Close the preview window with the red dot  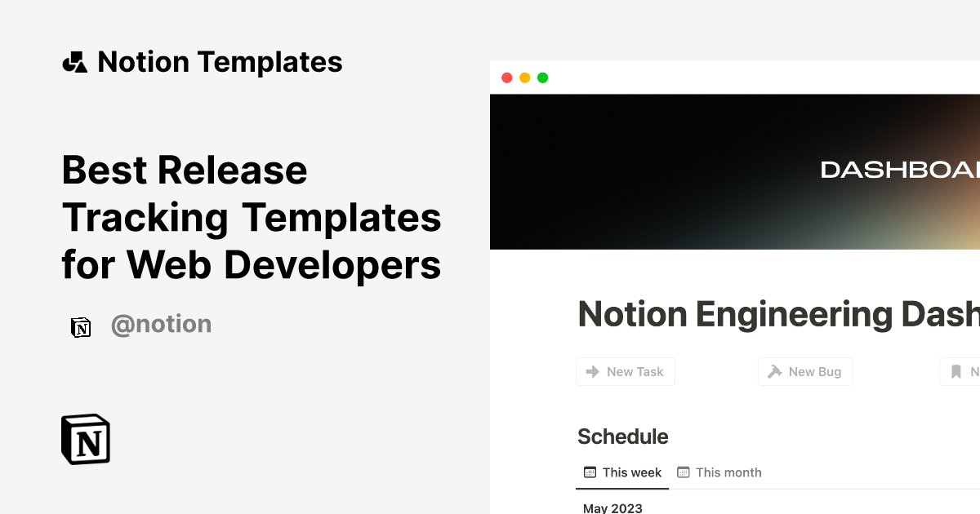click(507, 78)
